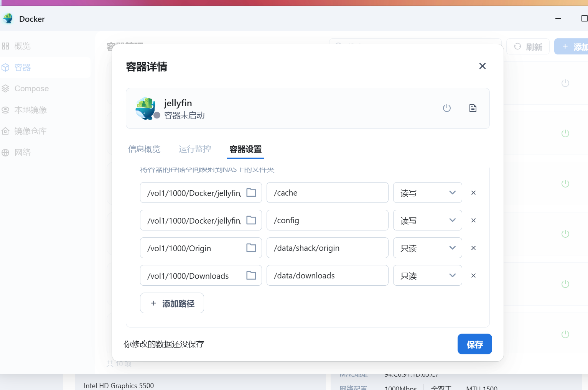This screenshot has width=588, height=390.
Task: Click the 你修改的数据还没保存 notice
Action: (x=164, y=344)
